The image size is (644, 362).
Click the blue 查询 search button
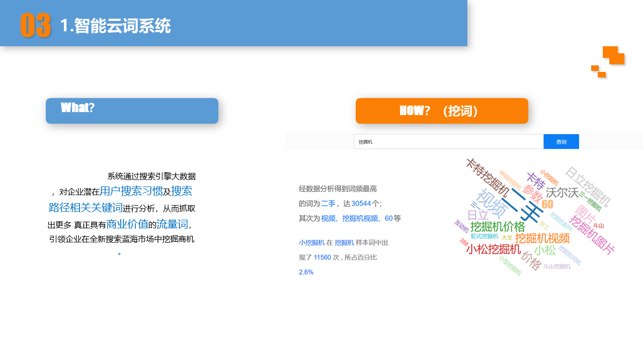[560, 141]
